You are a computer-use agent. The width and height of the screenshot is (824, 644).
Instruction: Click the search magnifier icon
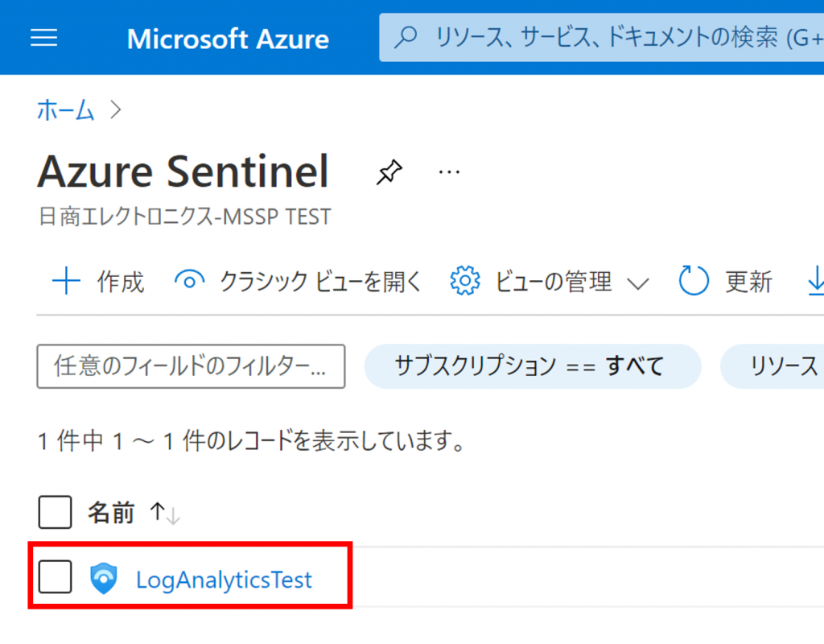(407, 37)
